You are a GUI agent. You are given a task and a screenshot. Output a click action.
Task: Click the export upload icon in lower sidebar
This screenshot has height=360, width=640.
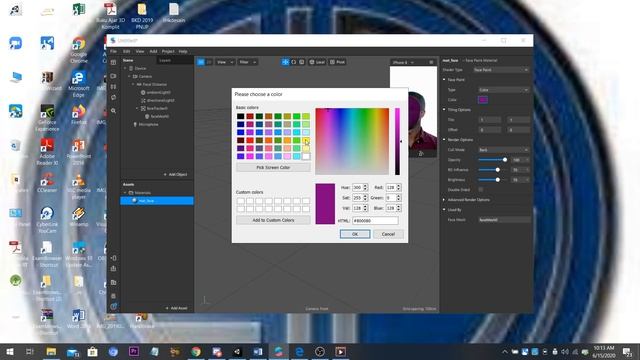113,269
